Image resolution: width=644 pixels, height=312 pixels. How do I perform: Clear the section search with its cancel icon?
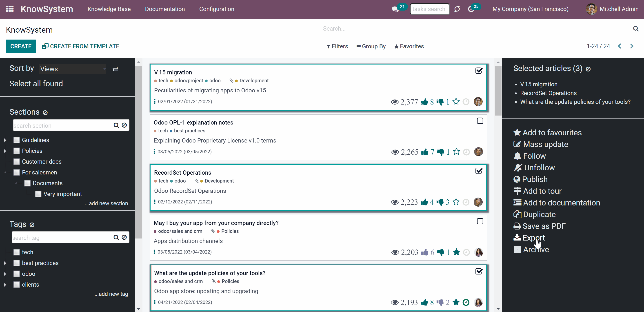click(x=124, y=125)
